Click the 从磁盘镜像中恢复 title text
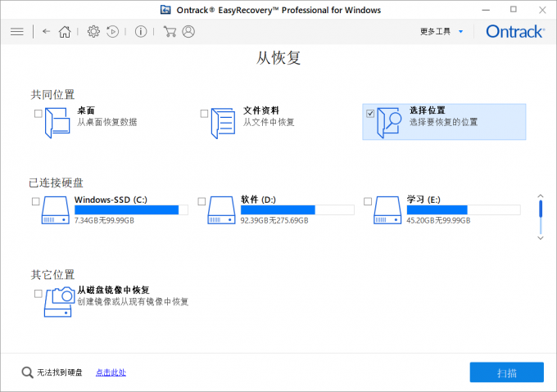This screenshot has height=392, width=557. click(113, 291)
